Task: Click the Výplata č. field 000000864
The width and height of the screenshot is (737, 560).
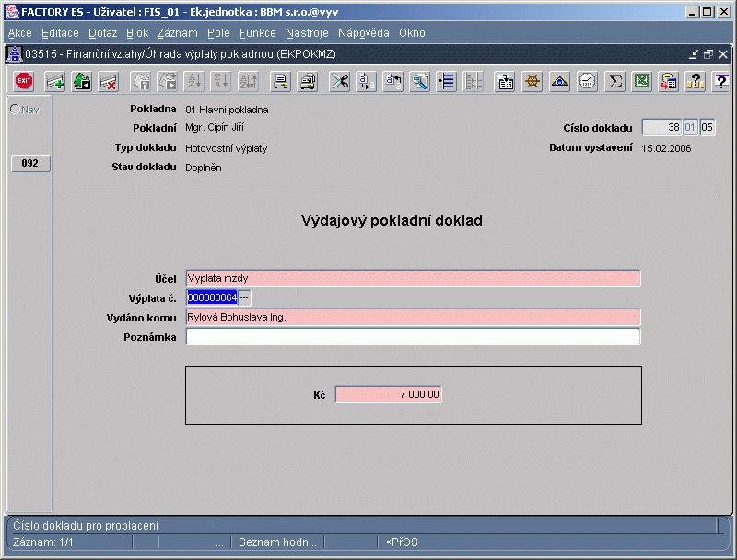Action: point(213,297)
